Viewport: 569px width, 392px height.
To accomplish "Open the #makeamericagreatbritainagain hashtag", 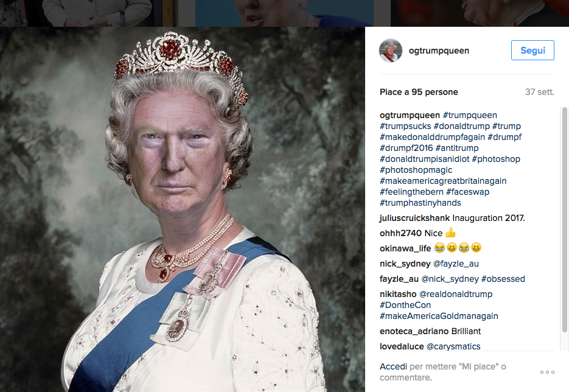I will coord(443,181).
